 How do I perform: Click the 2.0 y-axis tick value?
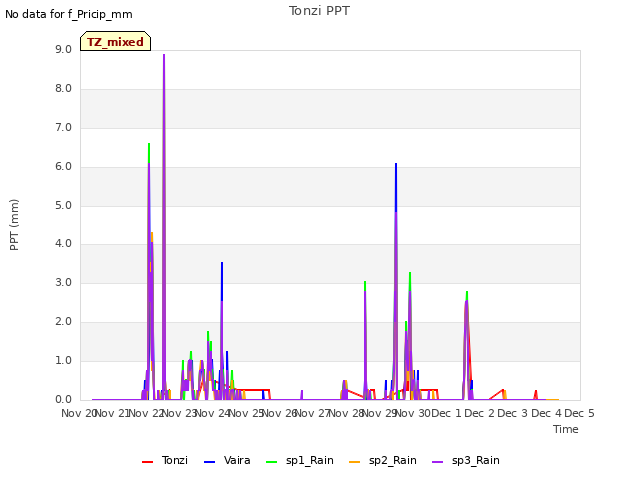[63, 322]
